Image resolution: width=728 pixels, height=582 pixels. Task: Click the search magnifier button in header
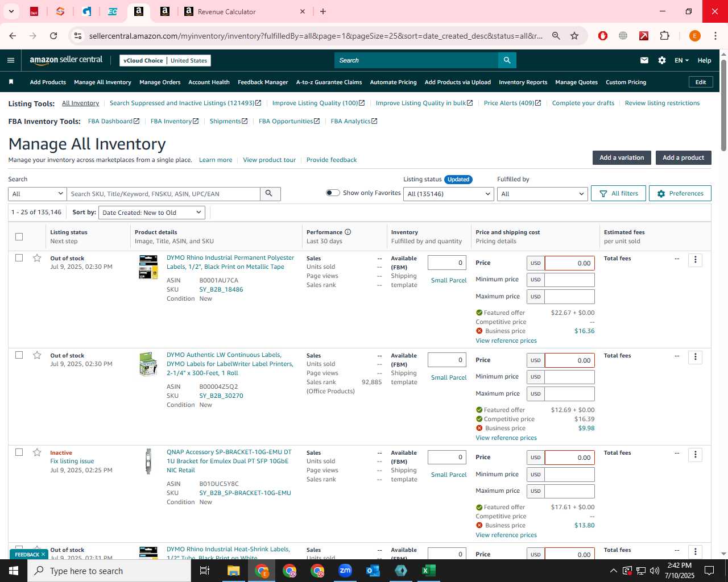(507, 60)
